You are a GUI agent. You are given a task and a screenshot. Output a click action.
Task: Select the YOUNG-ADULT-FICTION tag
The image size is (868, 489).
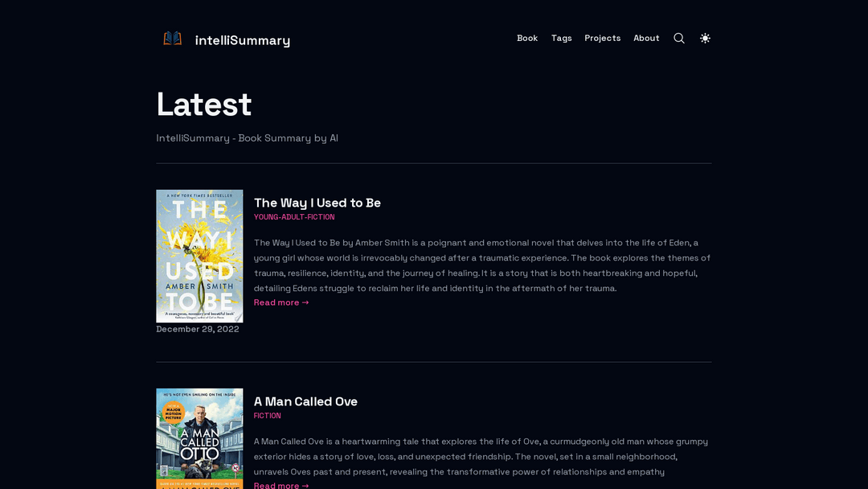pyautogui.click(x=294, y=217)
